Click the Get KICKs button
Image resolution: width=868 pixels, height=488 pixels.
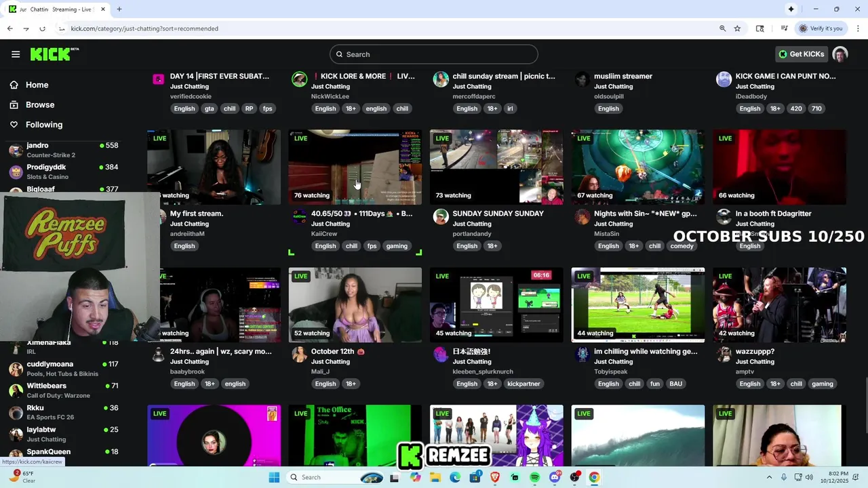click(x=802, y=54)
